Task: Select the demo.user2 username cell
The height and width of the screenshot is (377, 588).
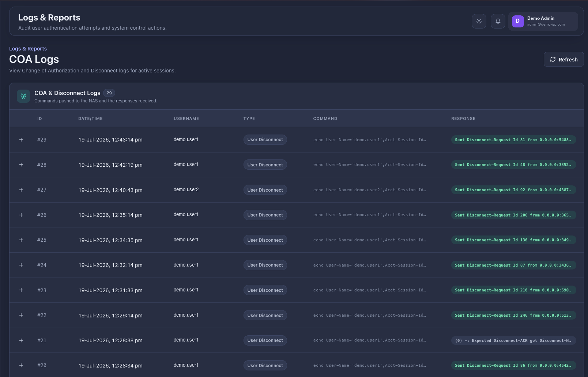Action: click(x=186, y=190)
